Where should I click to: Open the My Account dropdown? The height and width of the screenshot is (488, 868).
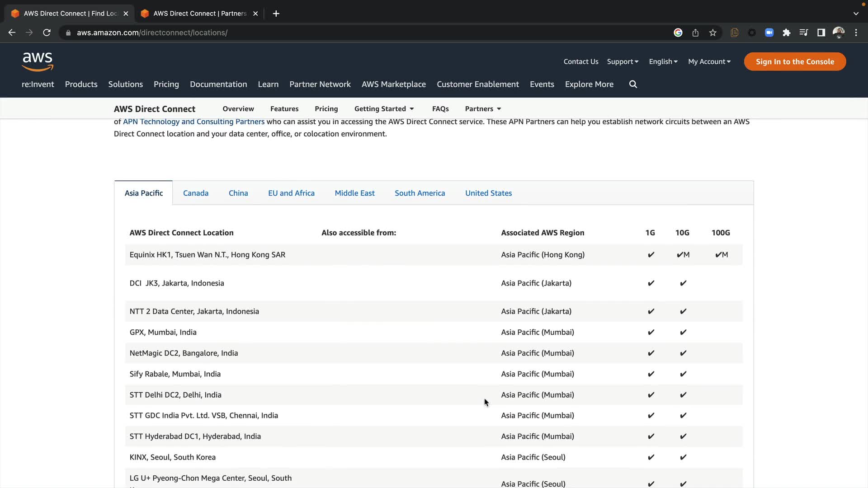[x=709, y=61]
